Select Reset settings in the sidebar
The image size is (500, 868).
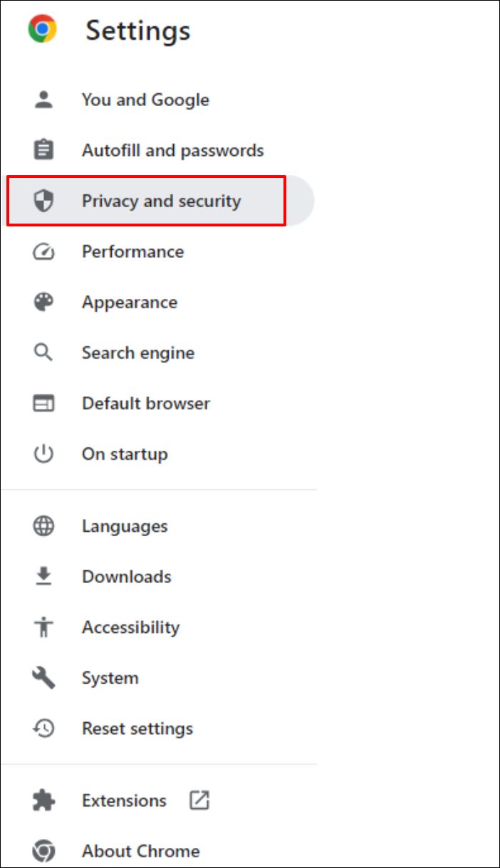point(137,728)
